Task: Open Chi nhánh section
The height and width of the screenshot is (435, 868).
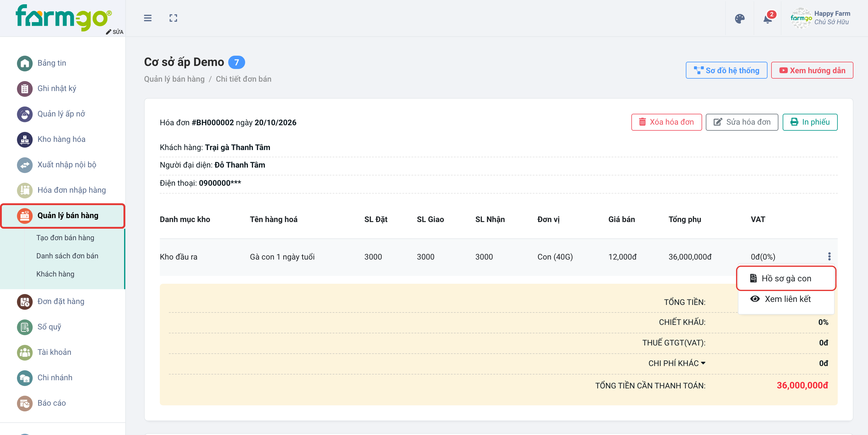Action: point(54,378)
